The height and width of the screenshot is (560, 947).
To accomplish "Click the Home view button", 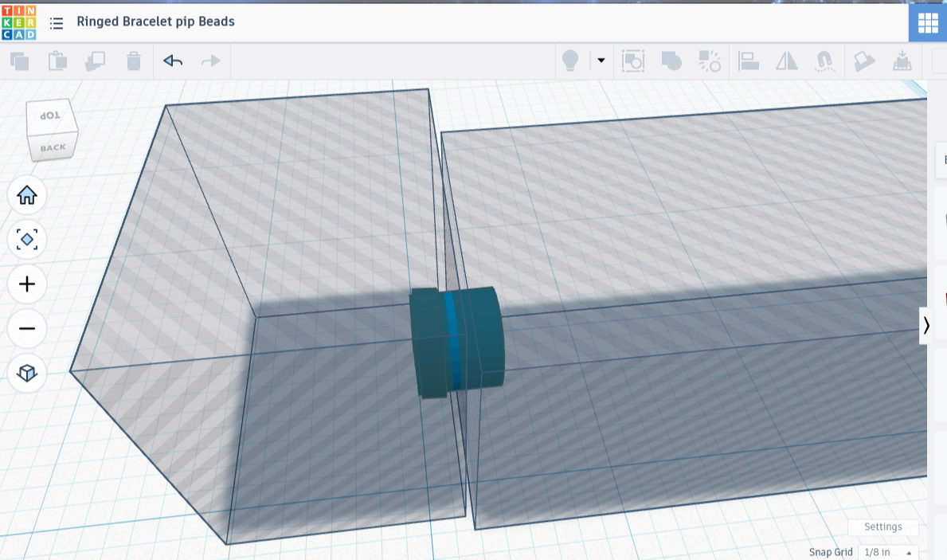I will tap(26, 195).
